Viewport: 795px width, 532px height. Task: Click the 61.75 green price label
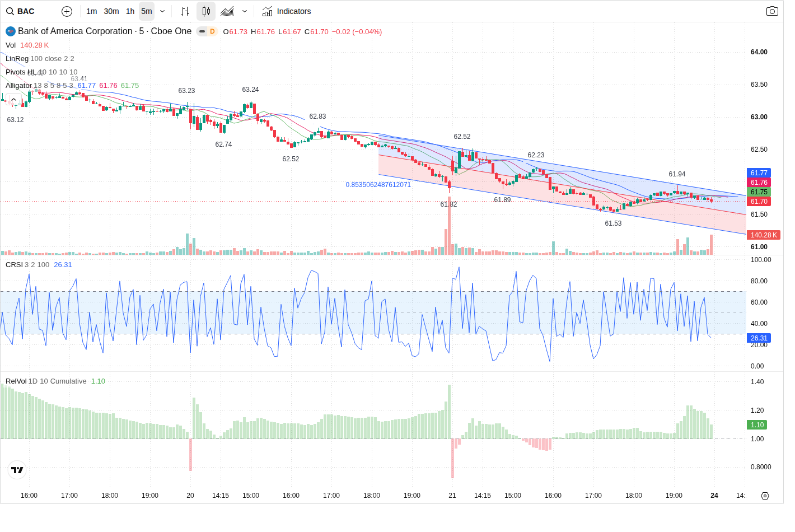[759, 192]
